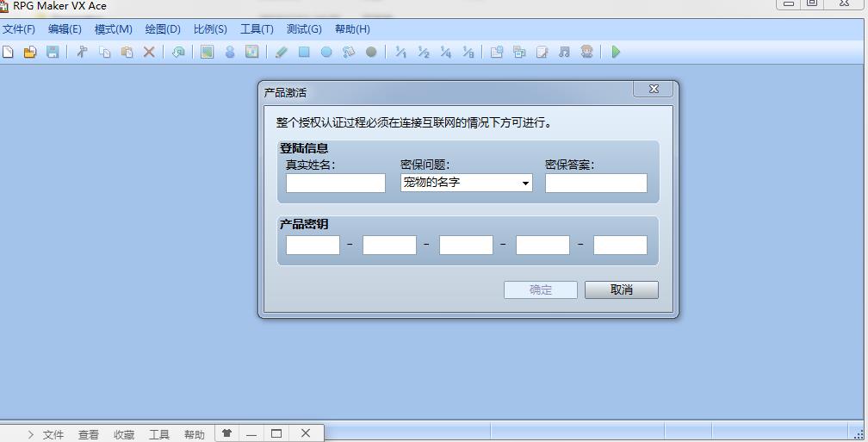Click 收藏 in the bottom window menu

(x=124, y=435)
